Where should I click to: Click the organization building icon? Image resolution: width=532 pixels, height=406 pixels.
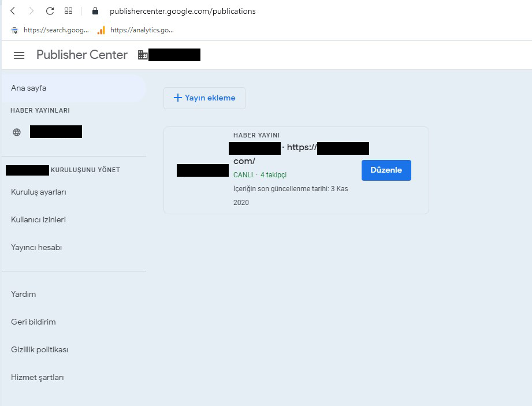coord(143,55)
